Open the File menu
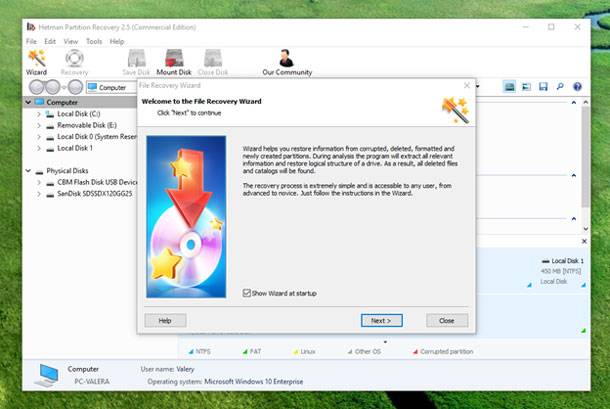610x409 pixels. 32,41
